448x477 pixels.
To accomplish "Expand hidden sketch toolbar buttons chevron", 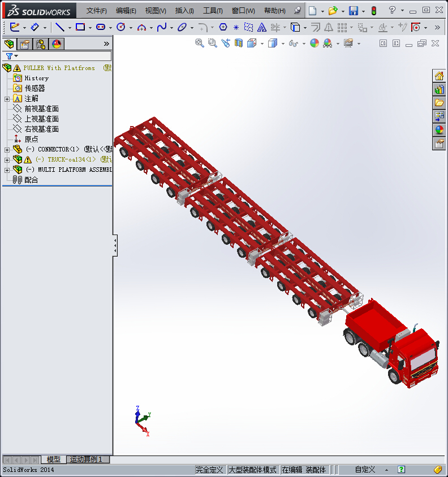I will point(437,27).
